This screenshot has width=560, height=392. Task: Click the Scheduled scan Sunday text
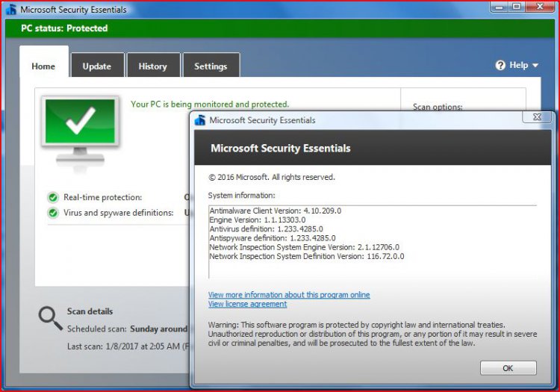tap(128, 329)
